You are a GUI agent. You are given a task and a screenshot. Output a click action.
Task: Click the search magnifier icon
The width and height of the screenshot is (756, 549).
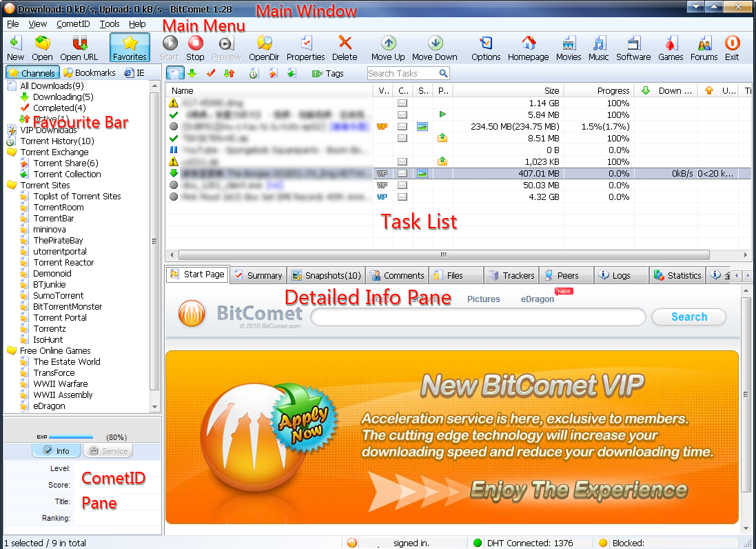coord(443,73)
